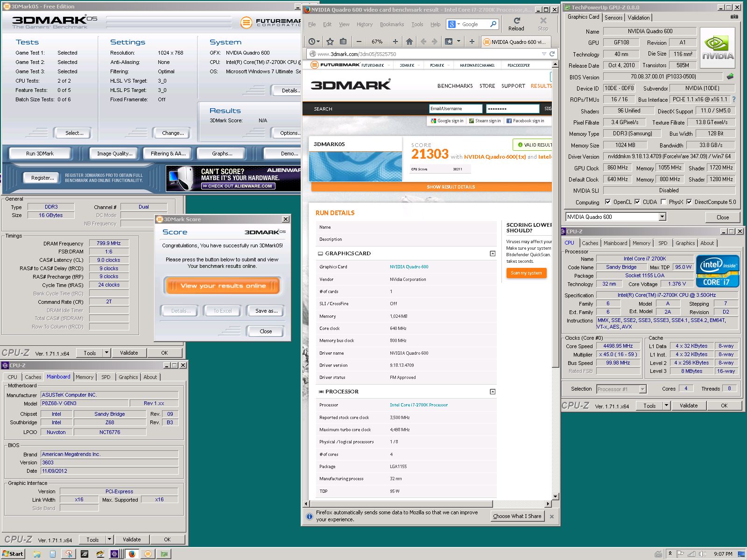The image size is (747, 560).
Task: Click SHOW RESULT DETAILS orange bar
Action: 431,187
